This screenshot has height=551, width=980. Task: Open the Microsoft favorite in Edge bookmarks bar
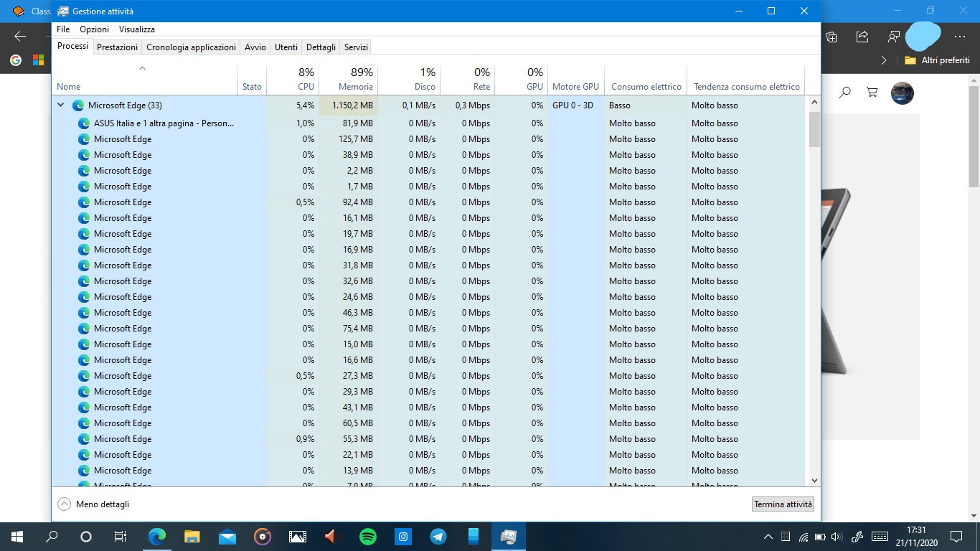click(38, 60)
